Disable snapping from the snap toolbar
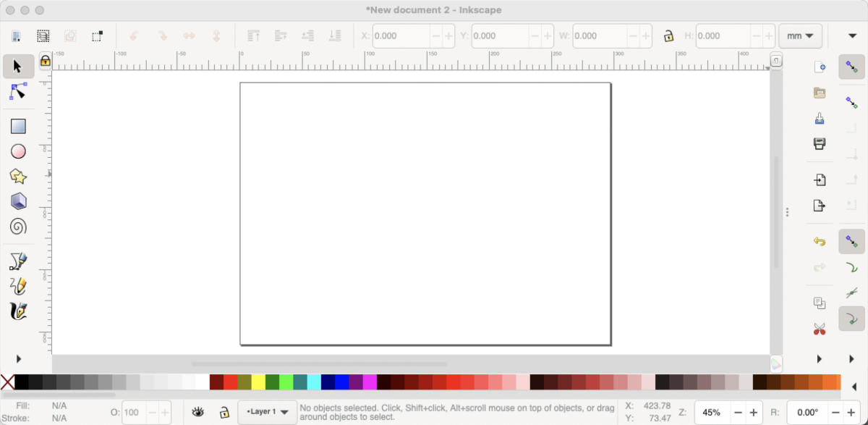The image size is (868, 425). [x=851, y=67]
